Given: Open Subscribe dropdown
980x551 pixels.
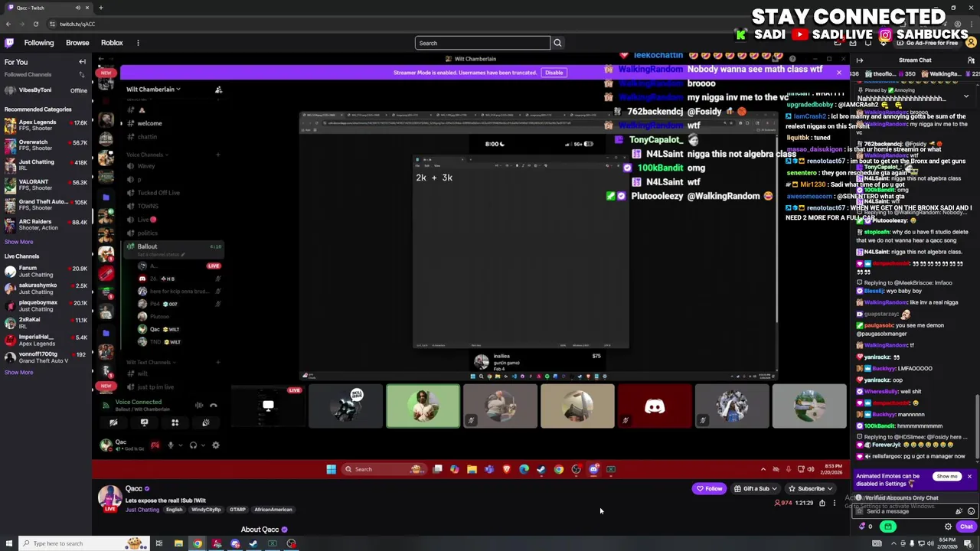Looking at the screenshot, I should tap(810, 488).
